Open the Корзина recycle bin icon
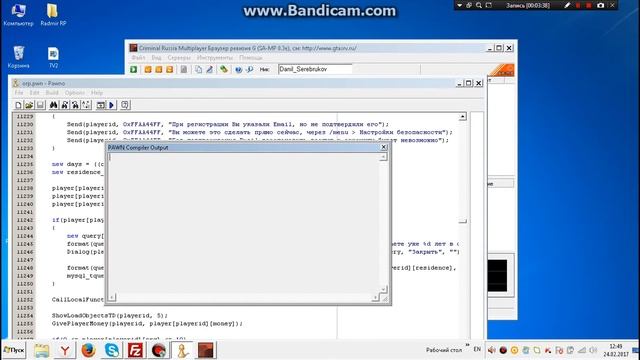Image resolution: width=640 pixels, height=360 pixels. 18,57
